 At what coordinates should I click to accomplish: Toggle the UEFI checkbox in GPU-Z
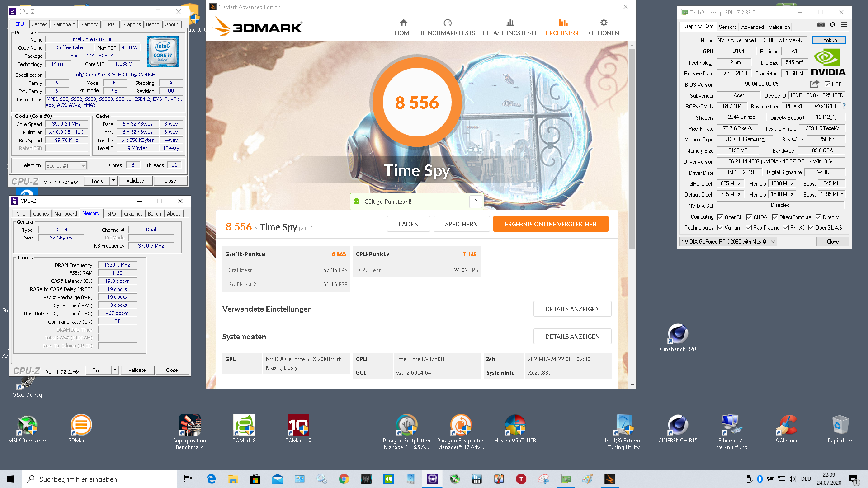point(827,84)
